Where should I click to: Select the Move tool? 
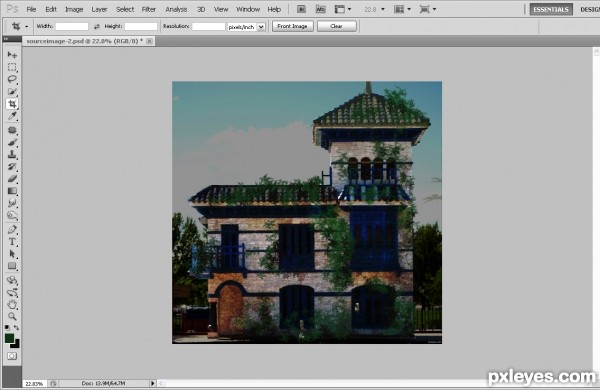(12, 55)
